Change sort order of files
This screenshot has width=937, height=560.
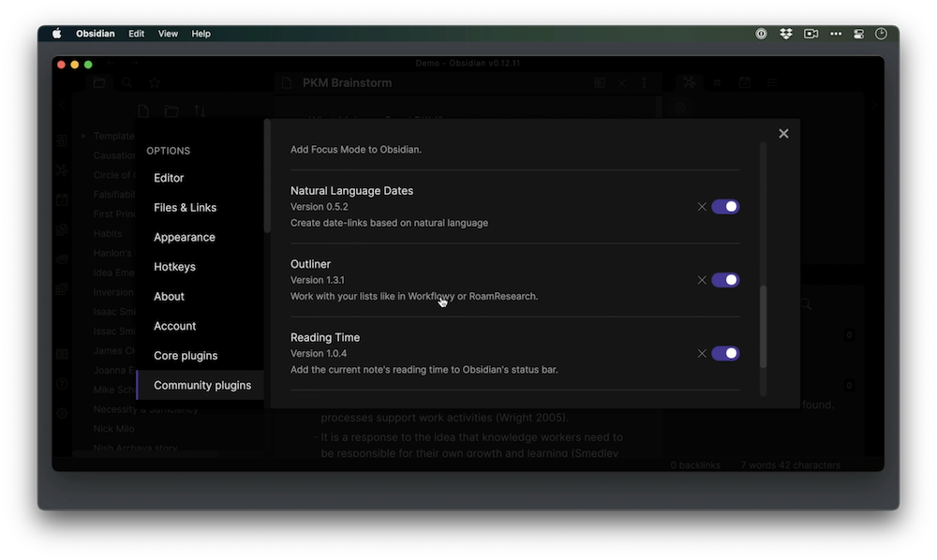pos(200,111)
